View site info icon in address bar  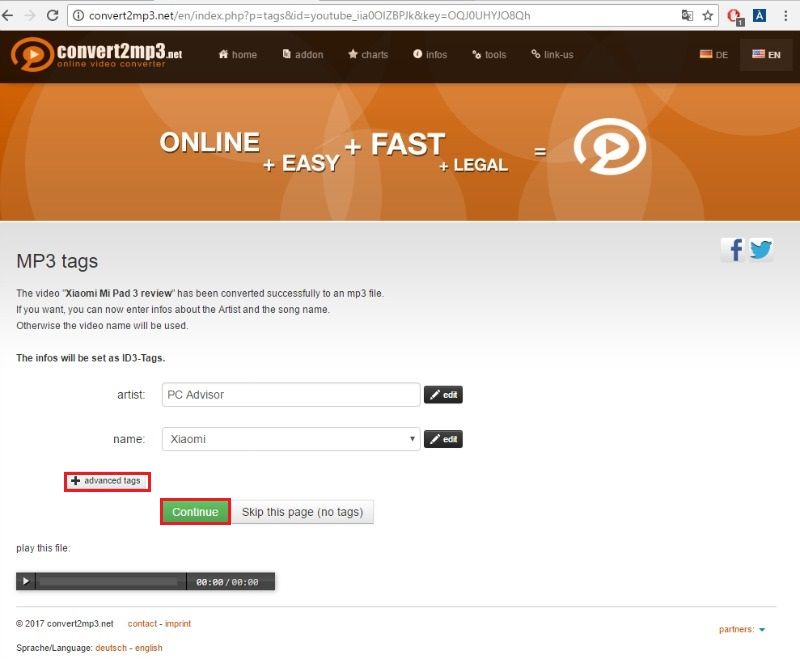pyautogui.click(x=78, y=15)
